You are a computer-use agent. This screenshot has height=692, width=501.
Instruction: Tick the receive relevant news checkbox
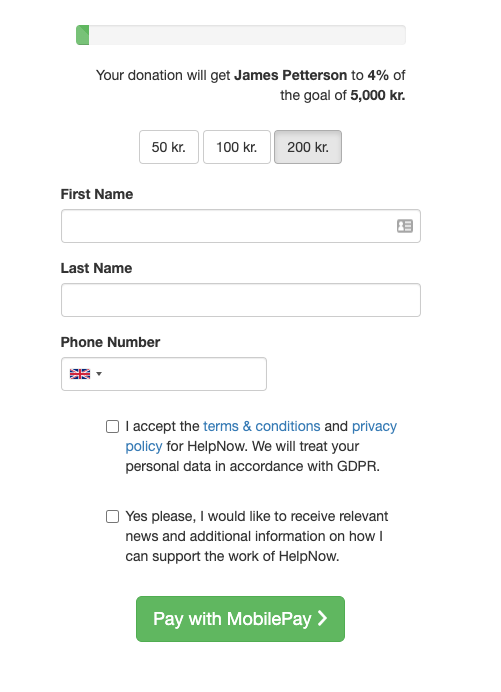pos(113,516)
